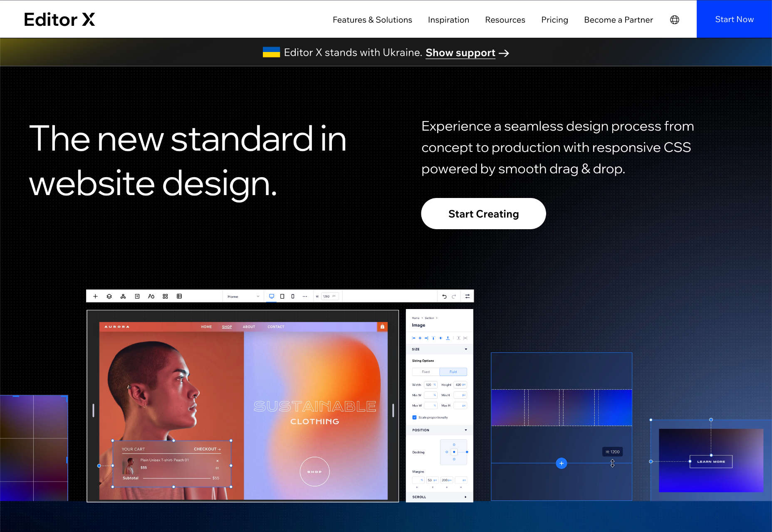The height and width of the screenshot is (532, 772).
Task: Select the center docking point
Action: [x=454, y=452]
